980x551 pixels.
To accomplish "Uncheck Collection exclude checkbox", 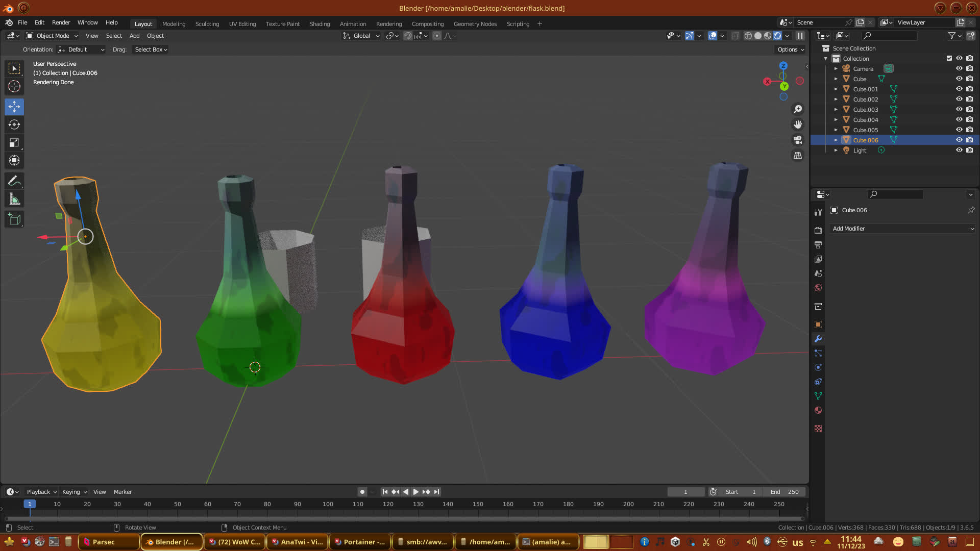I will pyautogui.click(x=949, y=58).
